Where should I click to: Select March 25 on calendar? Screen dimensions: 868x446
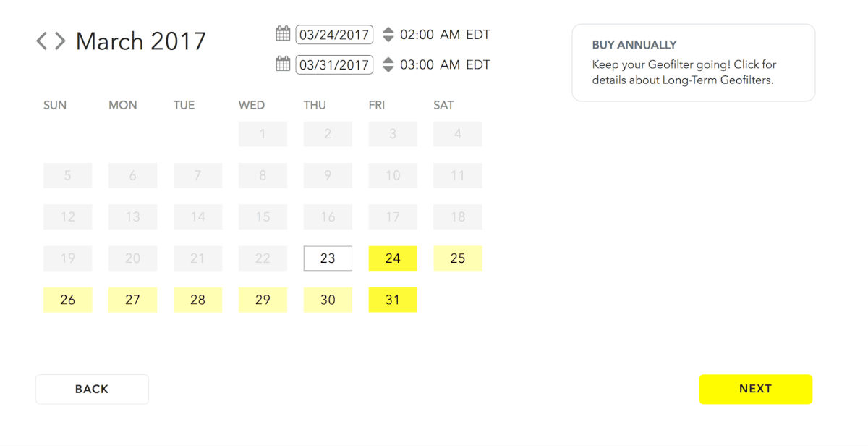pos(458,258)
